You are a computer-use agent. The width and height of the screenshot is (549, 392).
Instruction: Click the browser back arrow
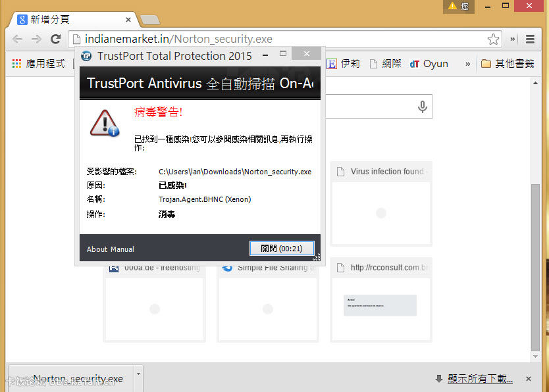(x=17, y=39)
